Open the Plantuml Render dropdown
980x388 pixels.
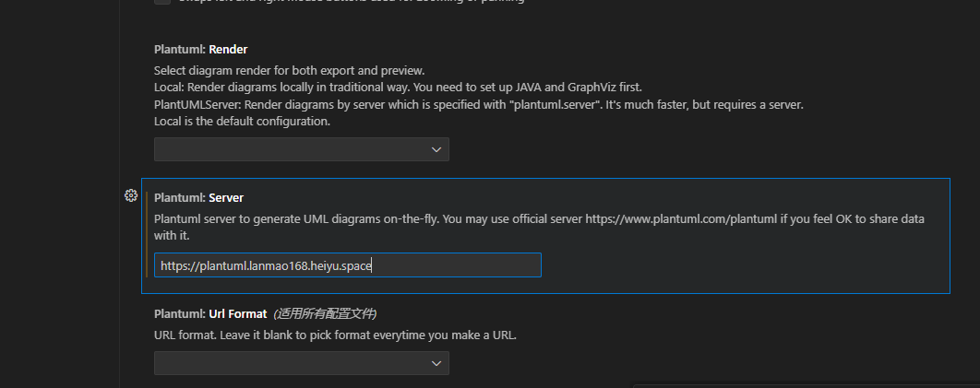[x=301, y=149]
